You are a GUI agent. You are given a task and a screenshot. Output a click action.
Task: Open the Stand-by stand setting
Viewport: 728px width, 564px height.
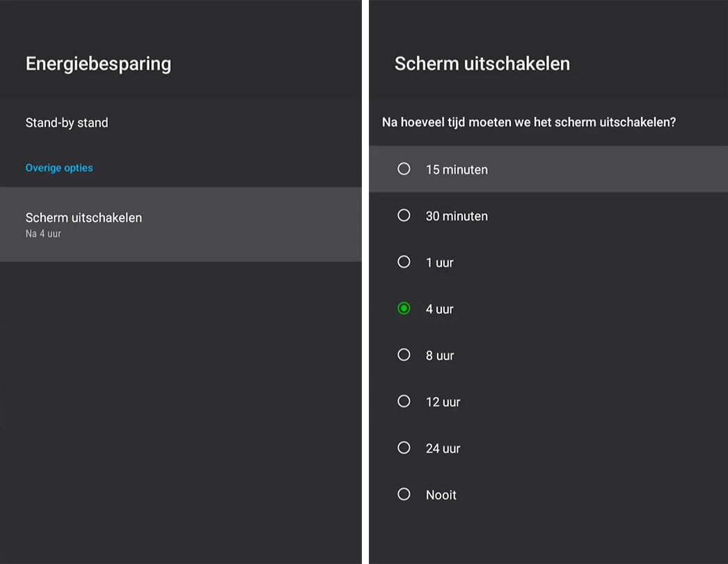pyautogui.click(x=67, y=123)
